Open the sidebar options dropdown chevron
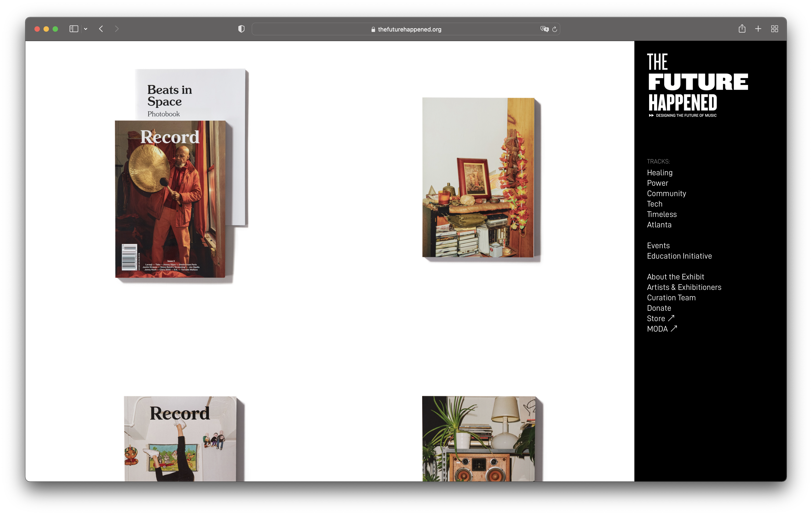 click(86, 29)
